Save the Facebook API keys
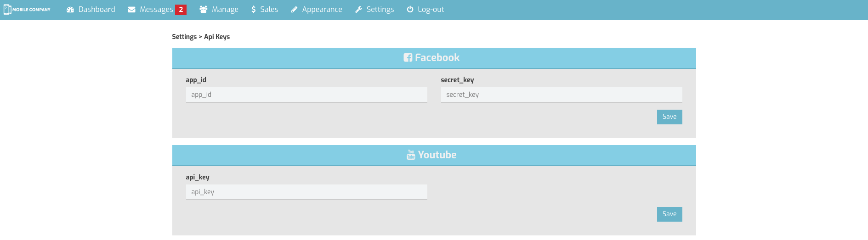 (669, 117)
